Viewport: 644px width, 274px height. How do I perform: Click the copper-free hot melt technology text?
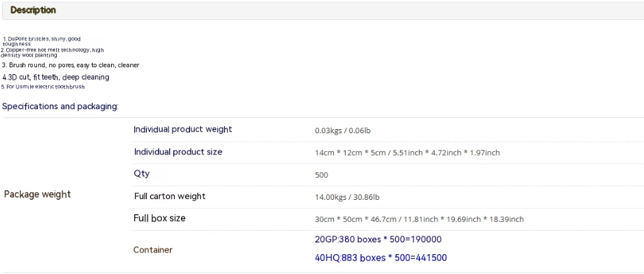pos(52,52)
